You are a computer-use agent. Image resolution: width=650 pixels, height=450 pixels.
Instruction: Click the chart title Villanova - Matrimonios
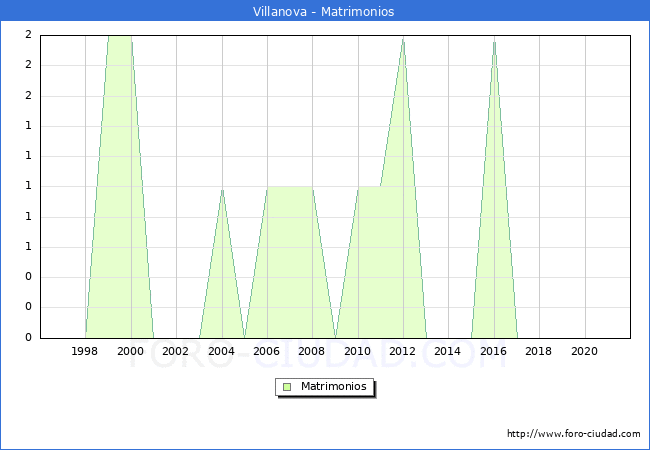click(x=323, y=11)
